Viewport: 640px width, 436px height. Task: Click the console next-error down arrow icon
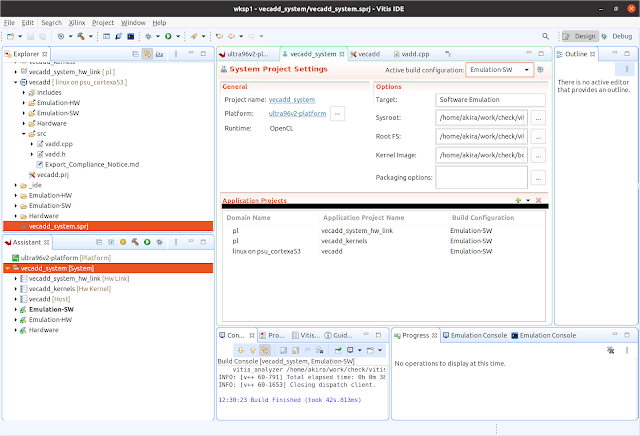[x=240, y=350]
